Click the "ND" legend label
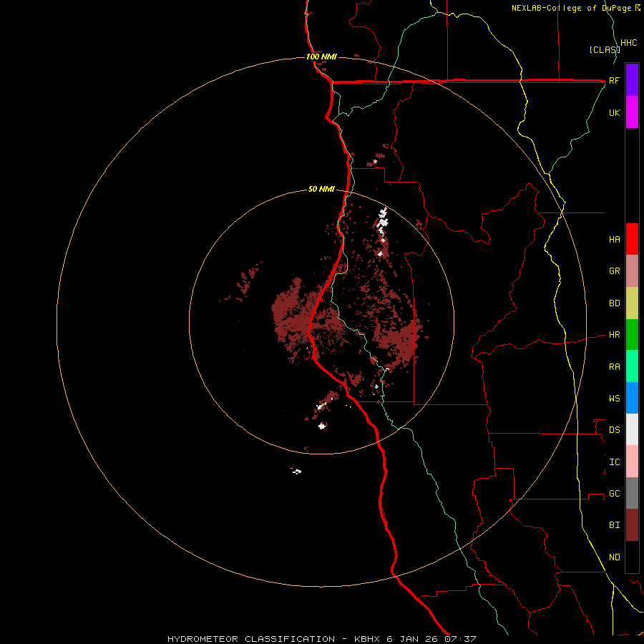Screen dimensions: 644x644 (x=614, y=557)
